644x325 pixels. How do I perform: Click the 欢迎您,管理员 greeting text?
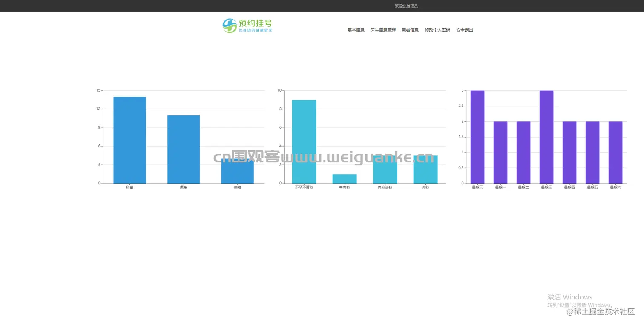tap(406, 6)
